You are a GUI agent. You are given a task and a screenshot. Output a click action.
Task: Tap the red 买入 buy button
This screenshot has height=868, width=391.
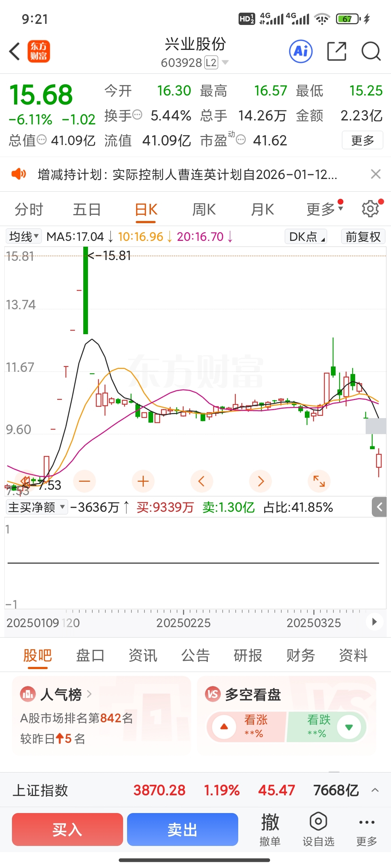click(x=67, y=829)
